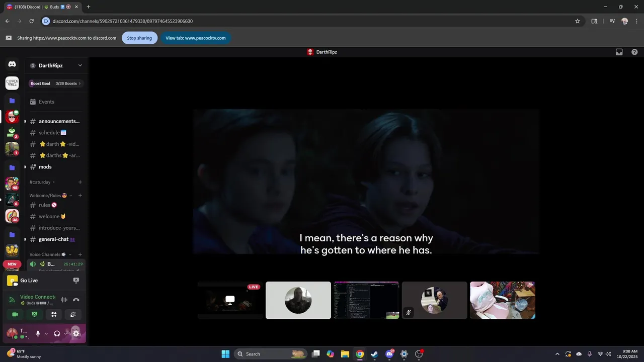Screen dimensions: 644x362
Task: Open server icon with 36 notification badge
Action: [12, 216]
